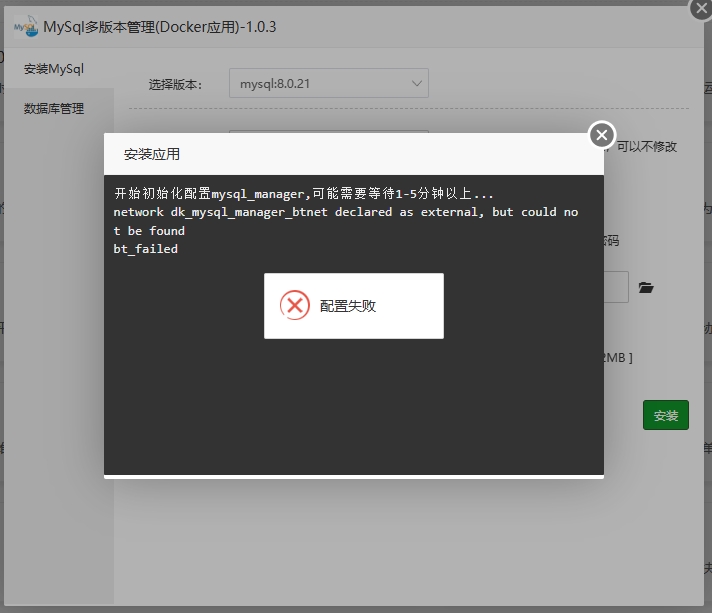Click the bt_failed log line
The height and width of the screenshot is (613, 712).
[146, 249]
